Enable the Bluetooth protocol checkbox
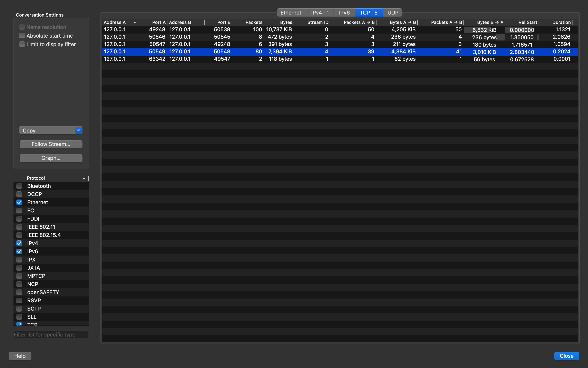The image size is (588, 368). click(x=19, y=186)
